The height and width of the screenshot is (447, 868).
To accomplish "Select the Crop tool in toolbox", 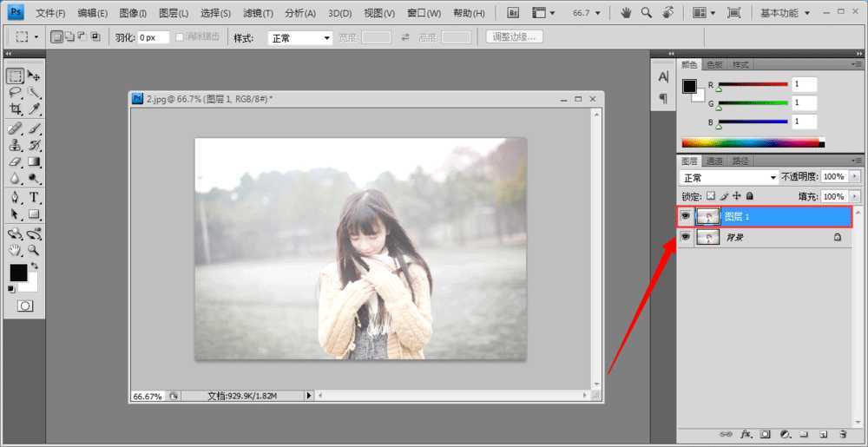I will [x=16, y=109].
